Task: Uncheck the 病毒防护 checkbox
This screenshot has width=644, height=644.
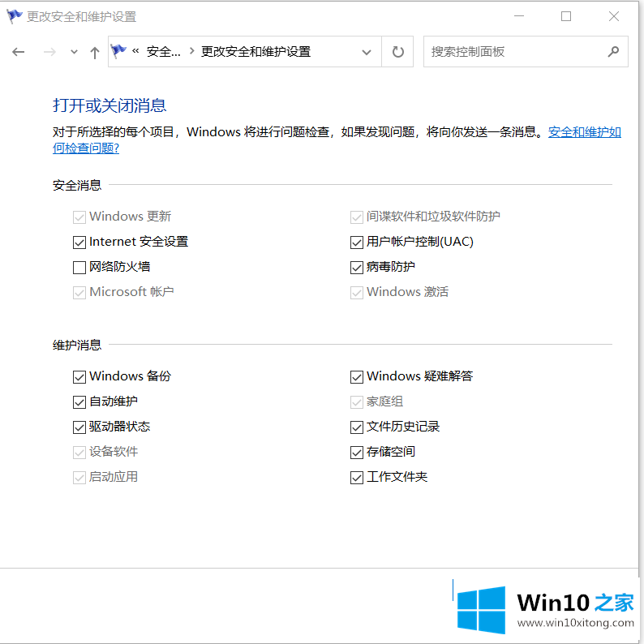Action: (x=357, y=268)
